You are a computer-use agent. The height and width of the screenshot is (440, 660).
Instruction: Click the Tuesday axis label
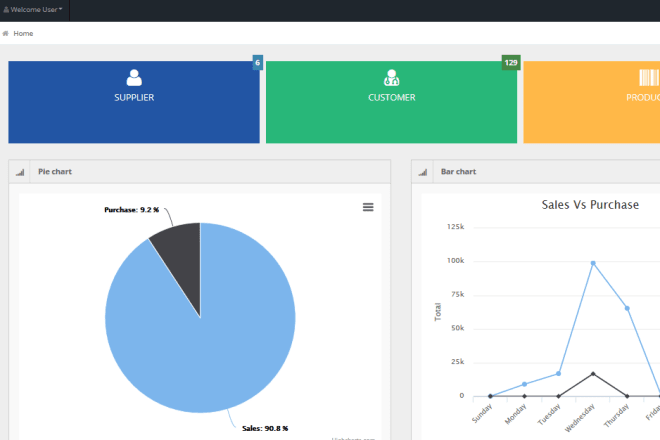pos(549,414)
